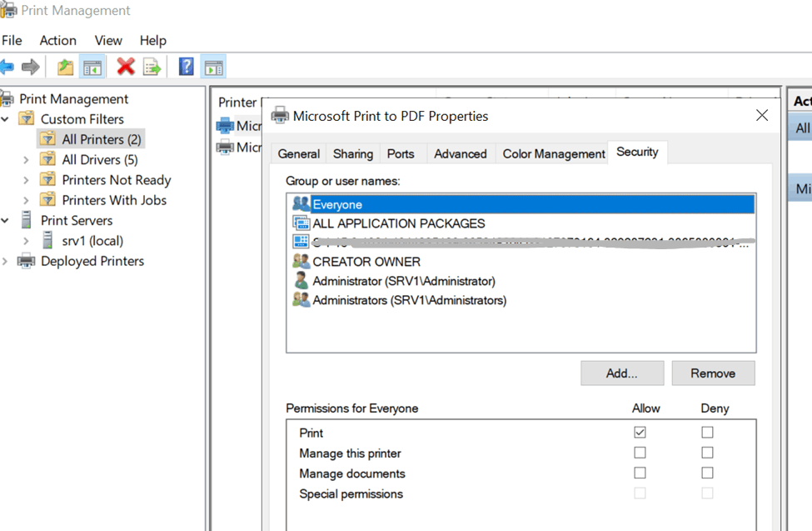
Task: Click the Administrators group icon in list
Action: coord(301,300)
